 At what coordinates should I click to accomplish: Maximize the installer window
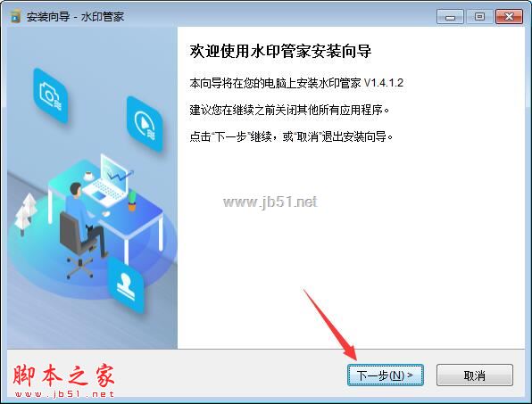(479, 16)
